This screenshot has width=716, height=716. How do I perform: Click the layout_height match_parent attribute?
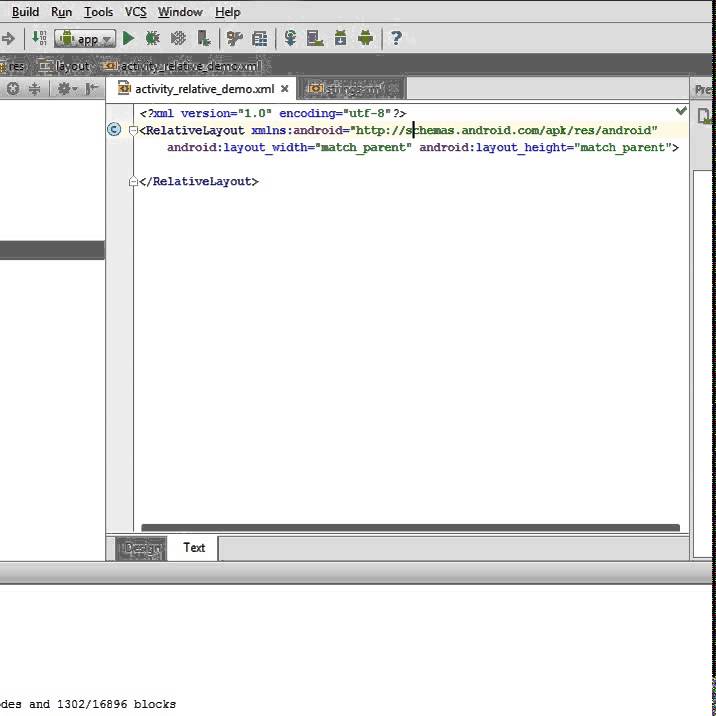(x=546, y=147)
